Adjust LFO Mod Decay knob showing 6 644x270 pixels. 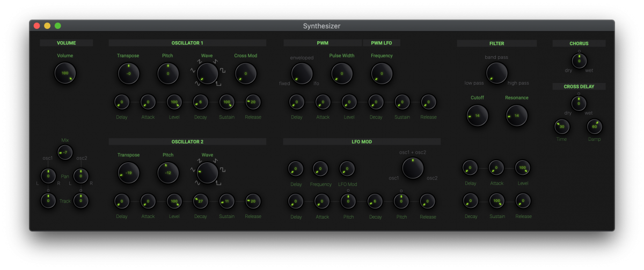pos(375,201)
